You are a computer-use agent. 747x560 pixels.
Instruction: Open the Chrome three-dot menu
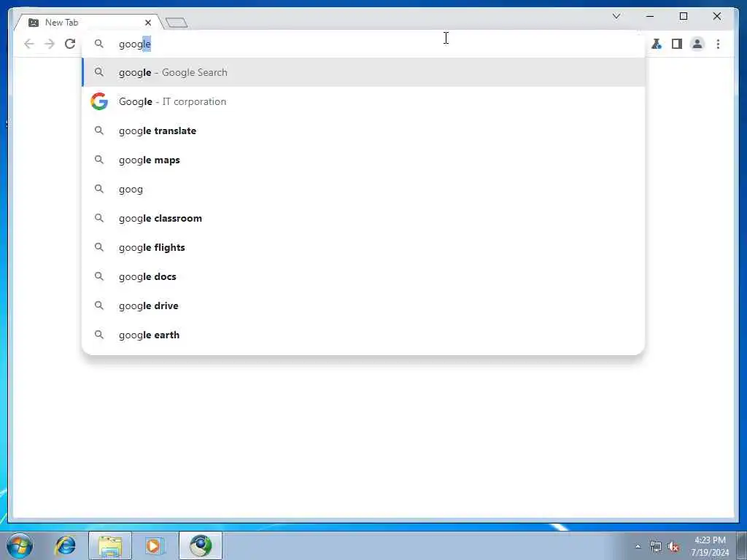(718, 44)
